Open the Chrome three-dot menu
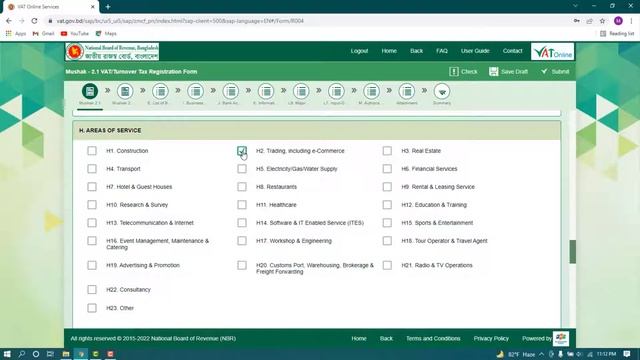The height and width of the screenshot is (360, 640). [631, 21]
